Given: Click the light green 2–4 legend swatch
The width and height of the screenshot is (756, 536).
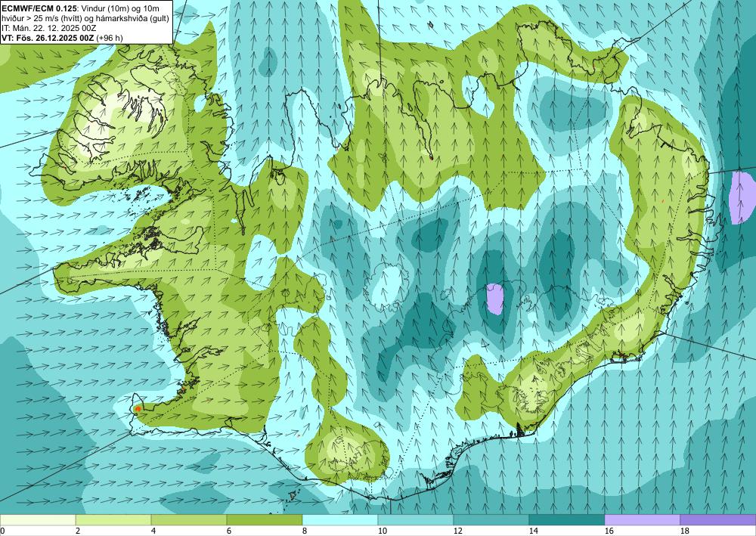Looking at the screenshot, I should pos(113,520).
